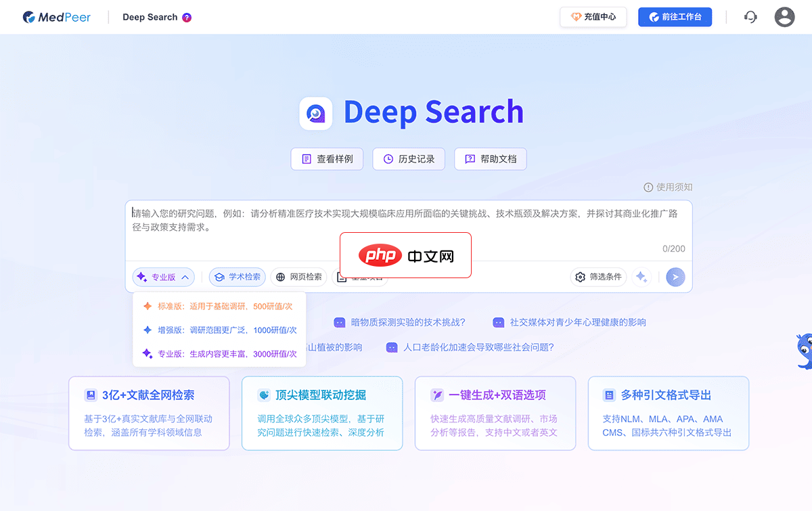Toggle 学术检索 academic search mode
812x511 pixels.
coord(237,277)
